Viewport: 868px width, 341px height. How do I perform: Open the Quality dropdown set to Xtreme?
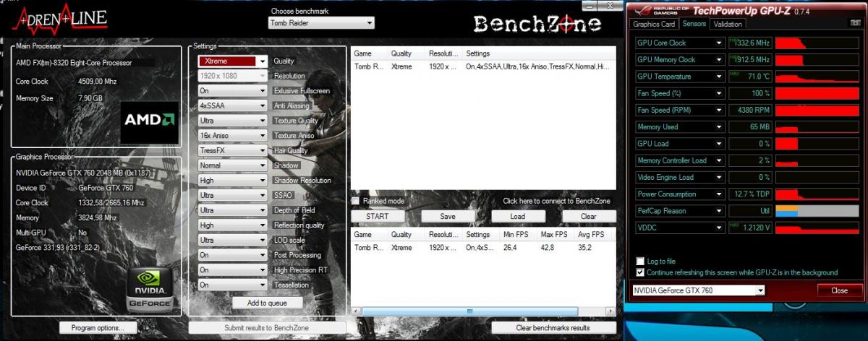233,61
